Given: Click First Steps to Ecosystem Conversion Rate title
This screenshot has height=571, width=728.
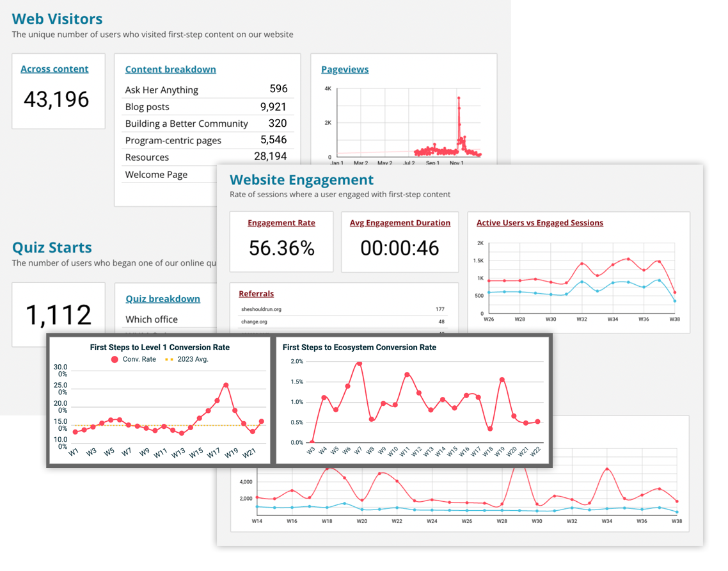Looking at the screenshot, I should point(360,347).
